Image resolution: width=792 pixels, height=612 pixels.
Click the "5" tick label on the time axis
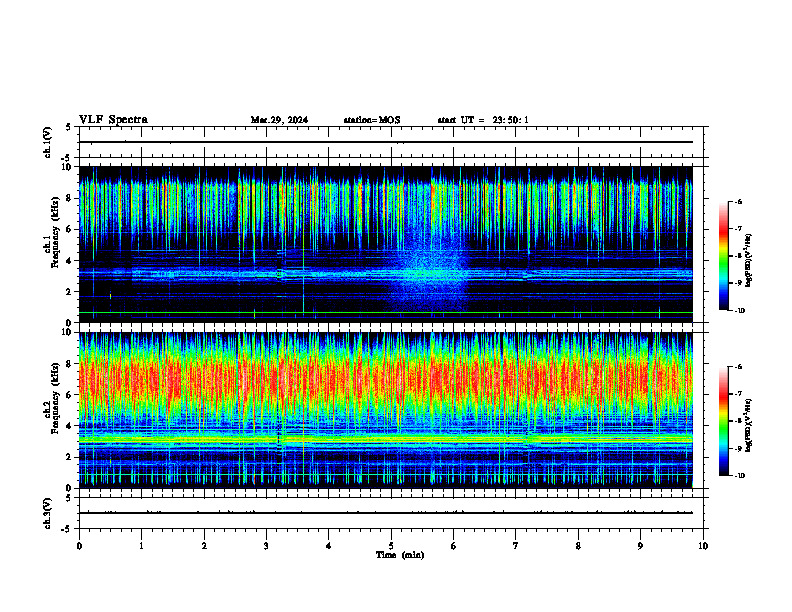(391, 546)
